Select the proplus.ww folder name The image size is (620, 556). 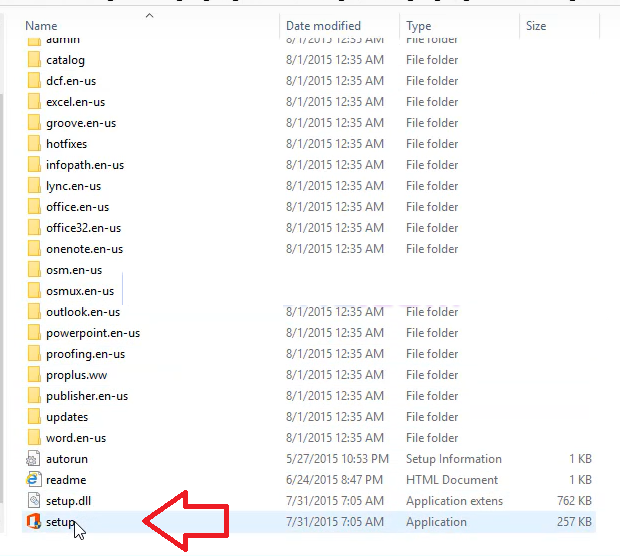[x=76, y=375]
